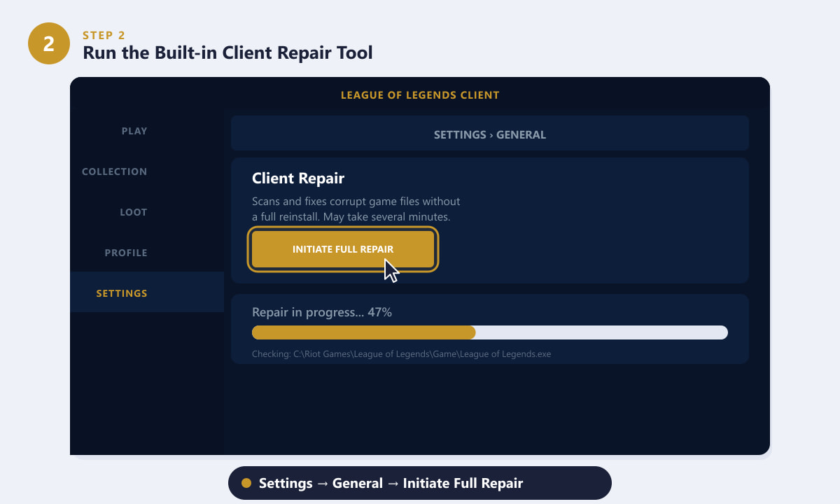
Task: Click the Client Repair heading
Action: tap(298, 178)
